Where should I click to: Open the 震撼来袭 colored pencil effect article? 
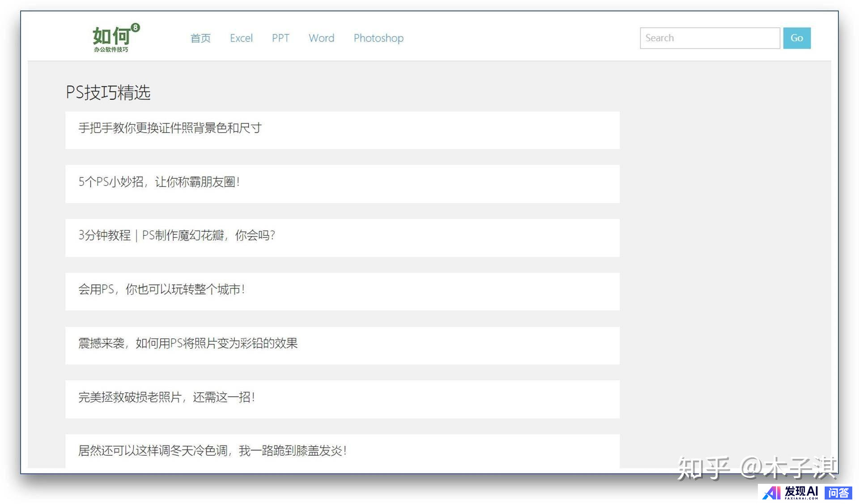click(x=188, y=343)
